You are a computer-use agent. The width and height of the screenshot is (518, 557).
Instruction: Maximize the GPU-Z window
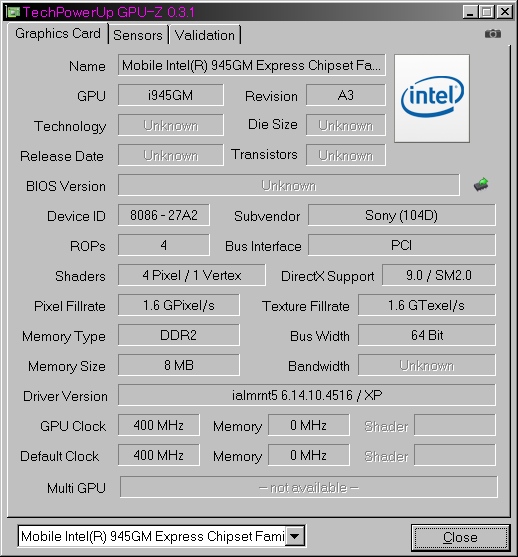(x=487, y=12)
